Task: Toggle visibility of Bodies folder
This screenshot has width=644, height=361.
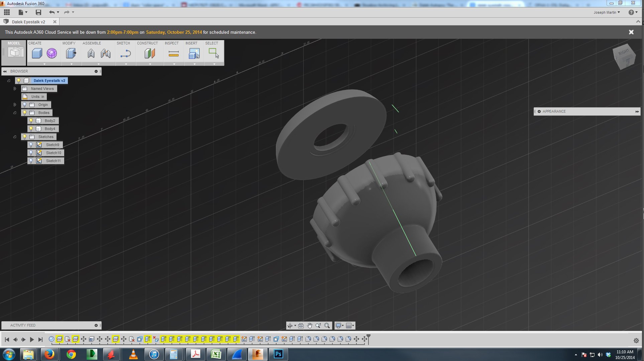Action: point(24,113)
